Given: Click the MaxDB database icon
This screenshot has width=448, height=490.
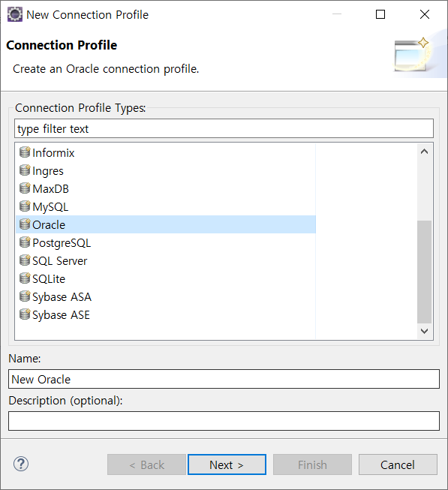Looking at the screenshot, I should [25, 188].
